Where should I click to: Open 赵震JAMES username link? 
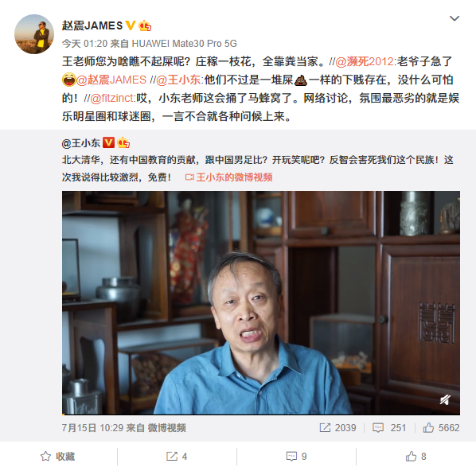(92, 25)
